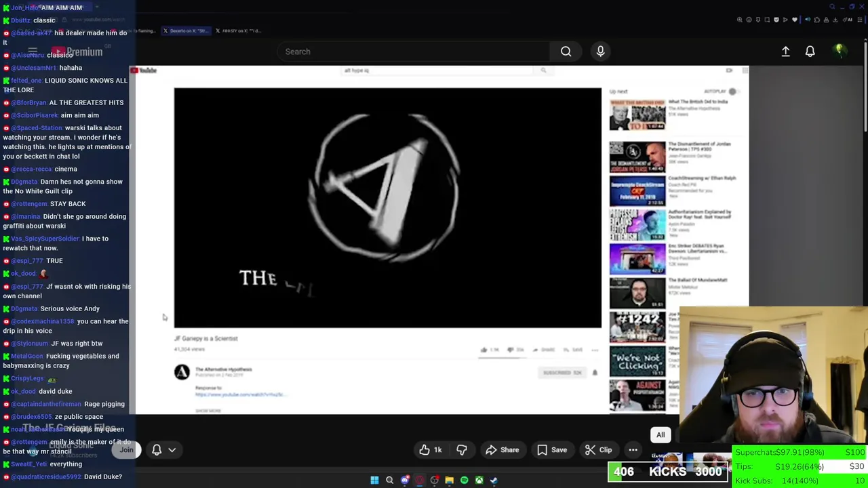Open Windows taskbar search

[389, 481]
